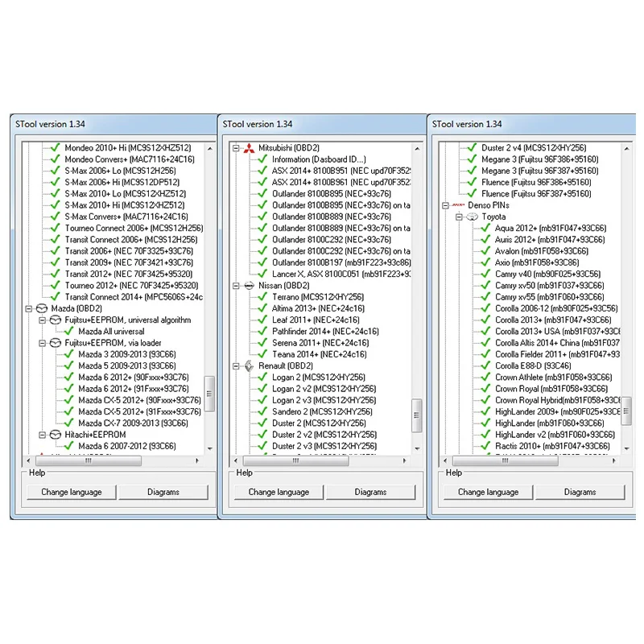Collapse the Denso PINs node

click(x=445, y=205)
